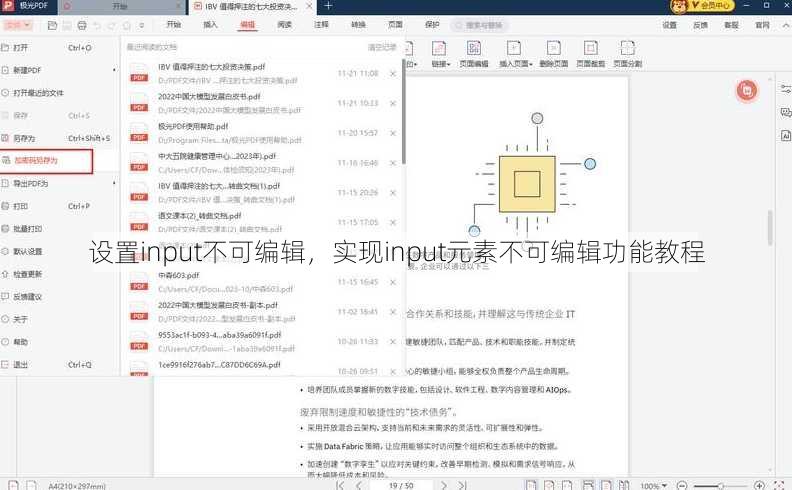Open recent file 极光PDF使用帮助.pdf
This screenshot has height=490, width=792.
[x=263, y=133]
